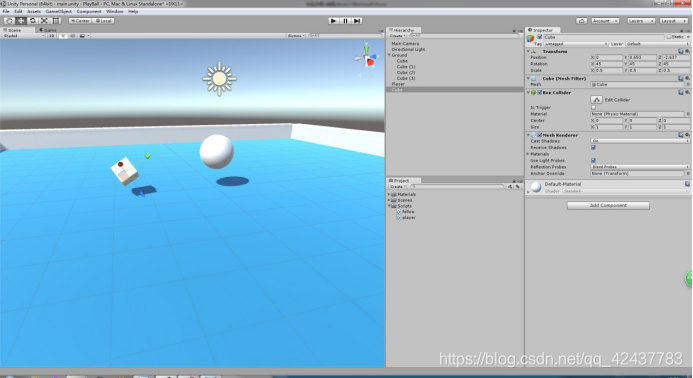Select the sun directional light gizmo

219,79
